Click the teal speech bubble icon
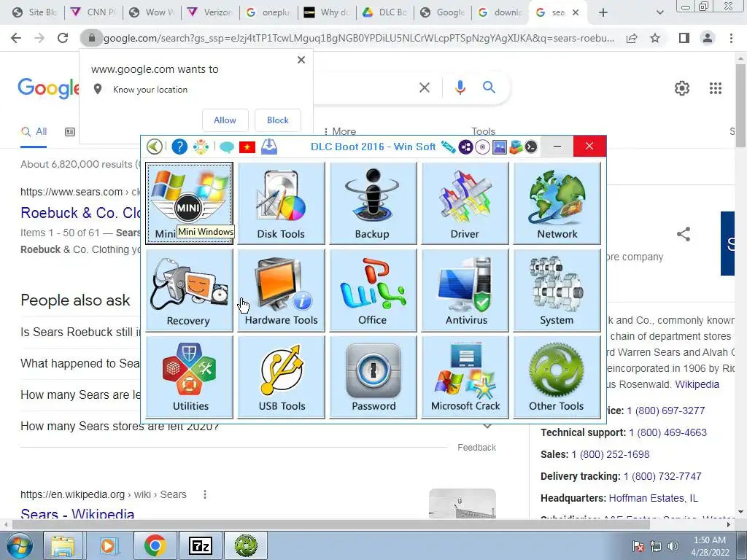 (227, 147)
